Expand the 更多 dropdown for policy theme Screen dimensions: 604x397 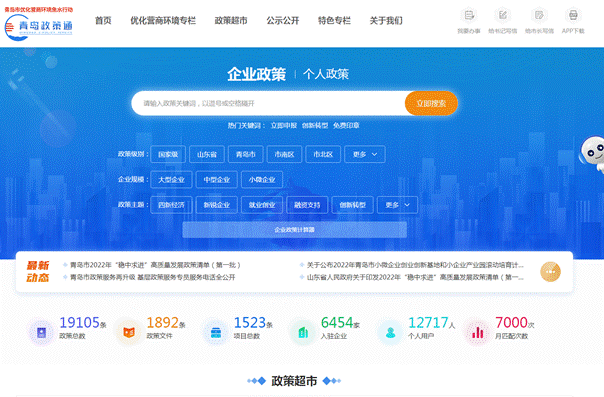398,205
